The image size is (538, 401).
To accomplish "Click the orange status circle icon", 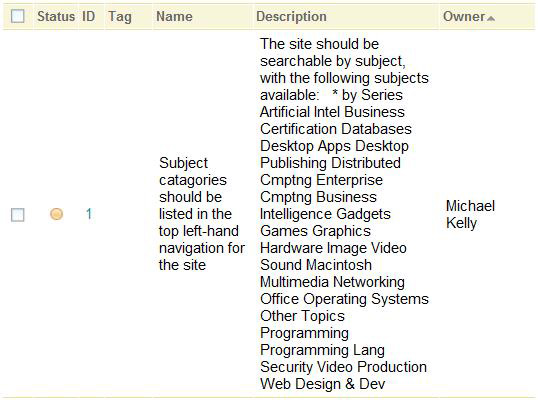I will 56,214.
